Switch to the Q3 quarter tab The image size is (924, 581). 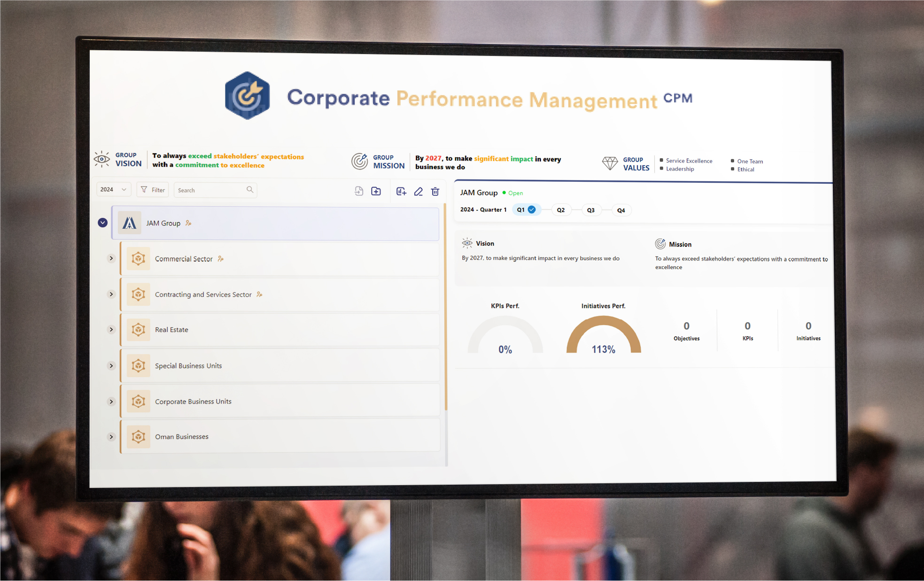[x=591, y=210]
